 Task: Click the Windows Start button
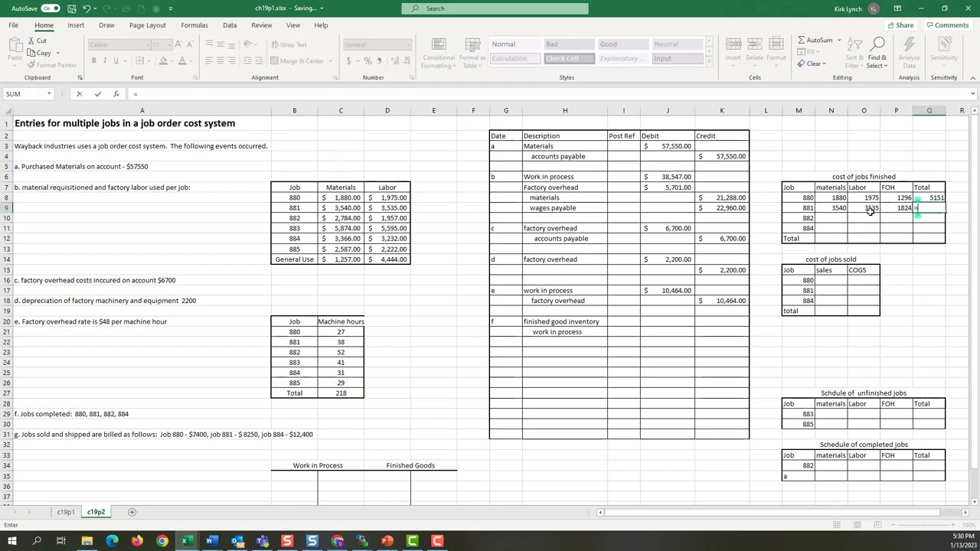[11, 541]
